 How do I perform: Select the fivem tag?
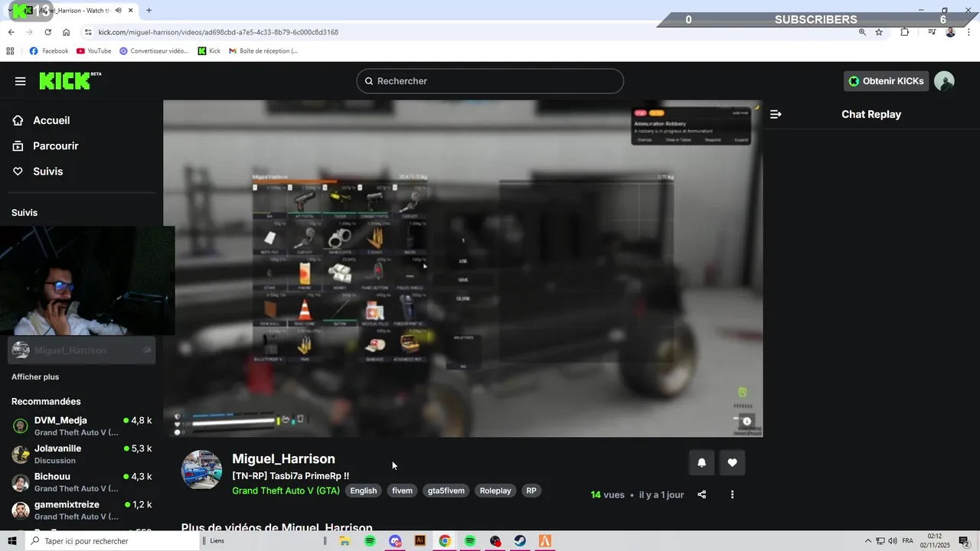(x=402, y=491)
